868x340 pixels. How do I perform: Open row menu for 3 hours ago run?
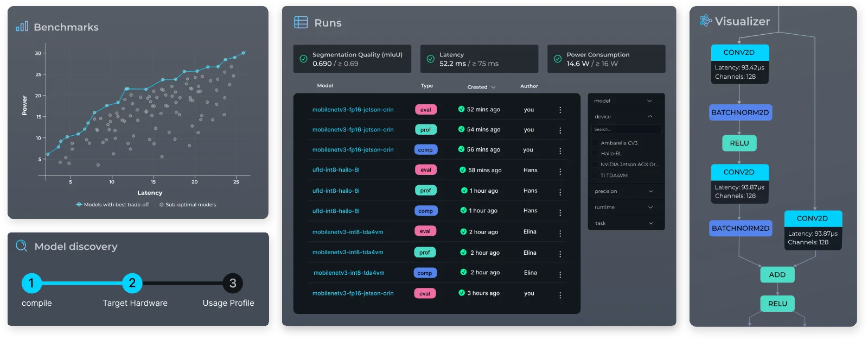point(560,295)
